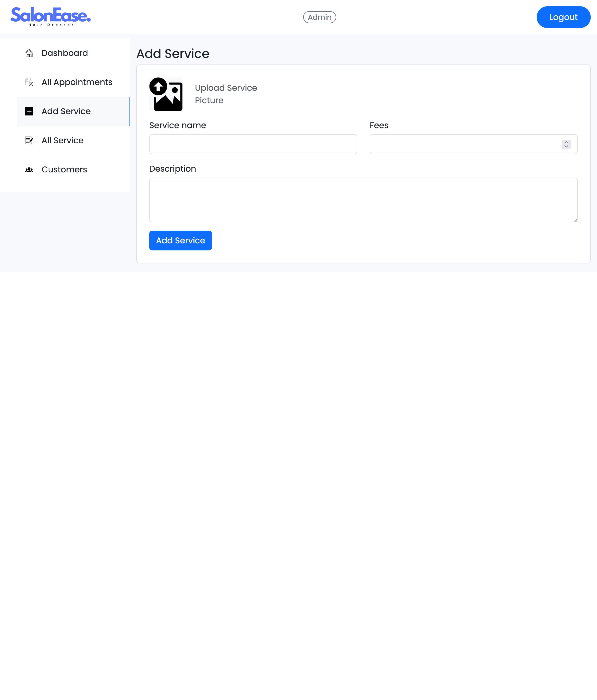Decrease Fees with the down stepper arrow

566,147
